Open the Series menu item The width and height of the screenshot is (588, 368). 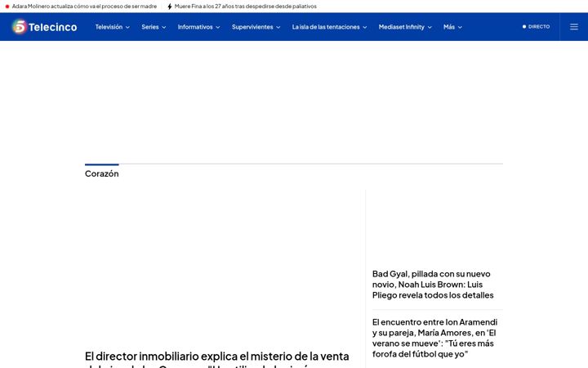(150, 27)
